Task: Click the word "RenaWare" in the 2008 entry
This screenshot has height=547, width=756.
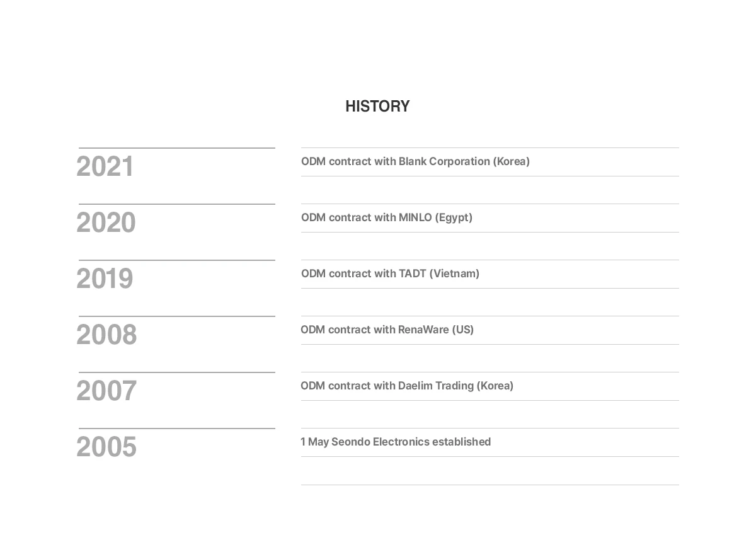Action: coord(423,330)
